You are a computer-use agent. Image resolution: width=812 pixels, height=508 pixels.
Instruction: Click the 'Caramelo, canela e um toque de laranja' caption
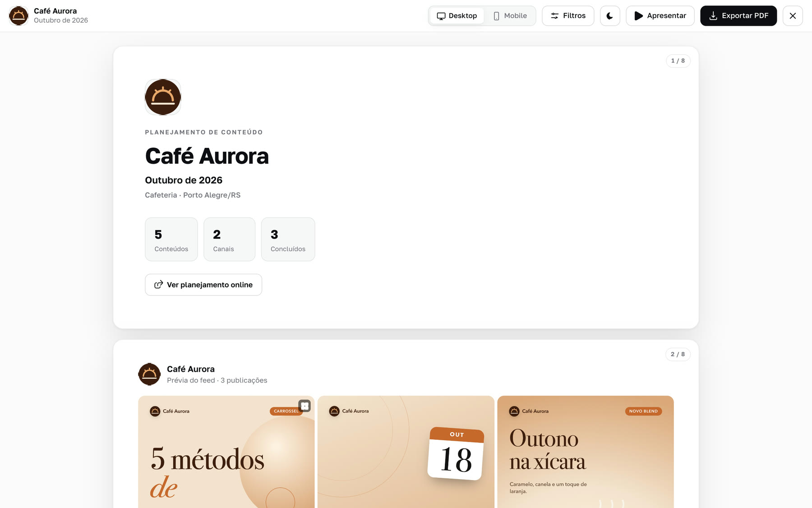click(548, 488)
